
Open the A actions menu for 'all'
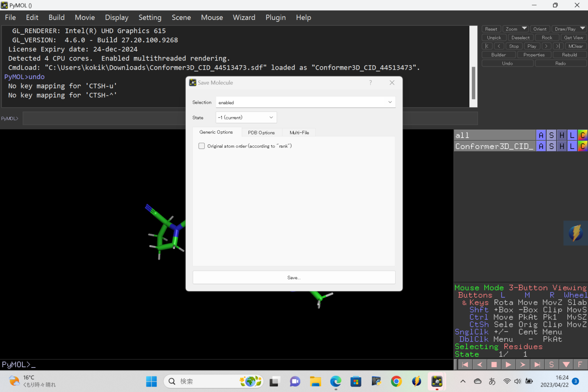click(x=541, y=135)
